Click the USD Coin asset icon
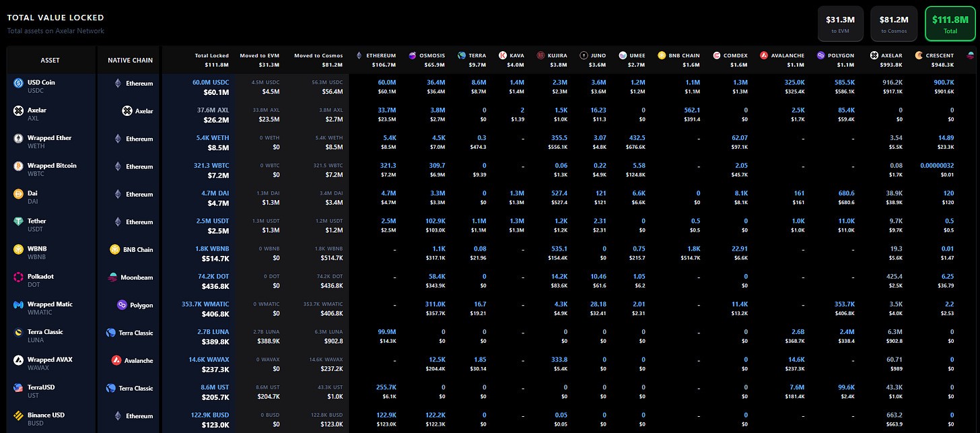This screenshot has height=433, width=980. [18, 84]
